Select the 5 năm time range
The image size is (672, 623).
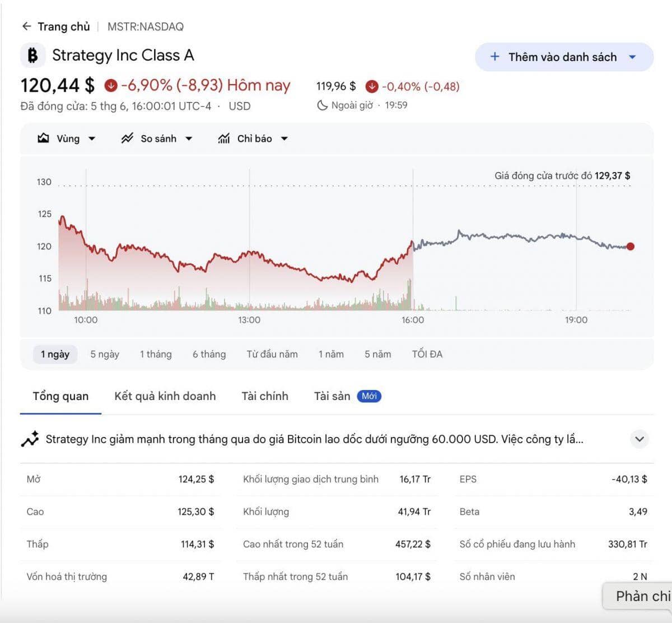(x=378, y=354)
